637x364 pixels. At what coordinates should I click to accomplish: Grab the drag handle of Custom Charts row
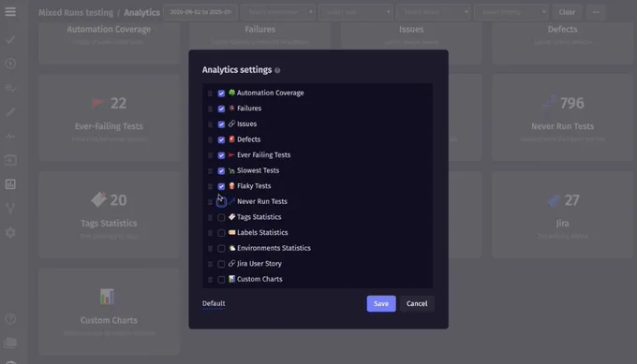[210, 280]
